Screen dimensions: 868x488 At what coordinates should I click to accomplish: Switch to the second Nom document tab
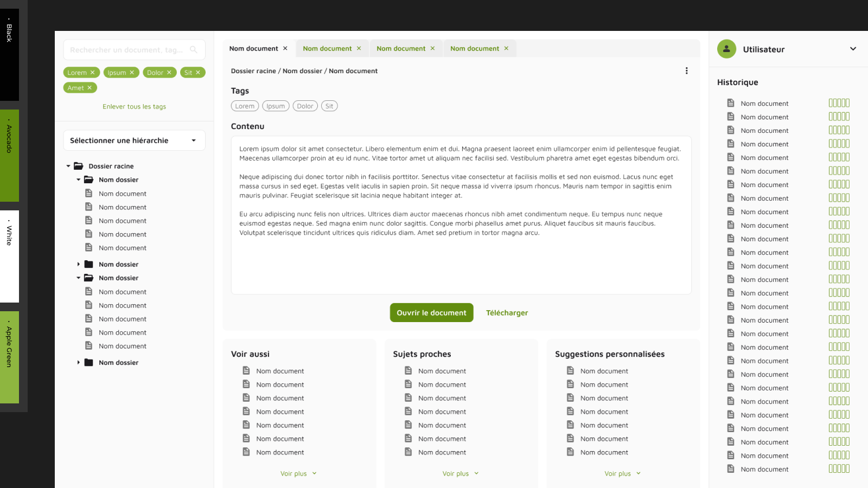pyautogui.click(x=327, y=49)
